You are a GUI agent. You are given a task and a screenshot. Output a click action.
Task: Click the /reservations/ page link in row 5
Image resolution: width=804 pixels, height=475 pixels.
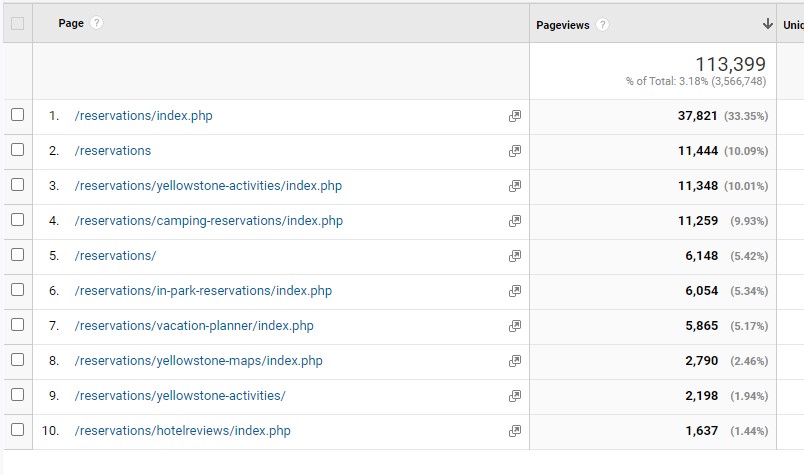[x=115, y=256]
